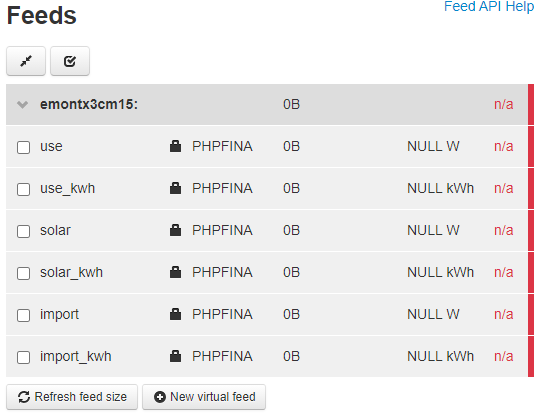Open the Feed API Help link
The image size is (541, 417).
[x=489, y=6]
